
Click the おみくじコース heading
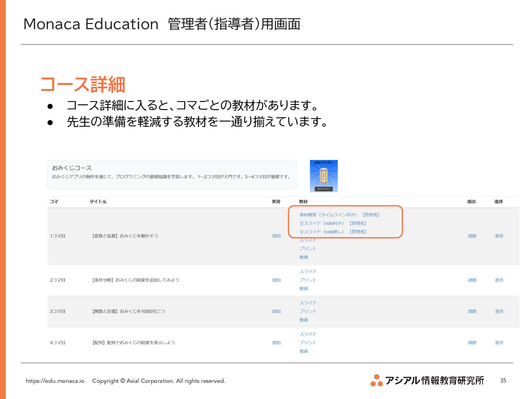click(x=72, y=168)
